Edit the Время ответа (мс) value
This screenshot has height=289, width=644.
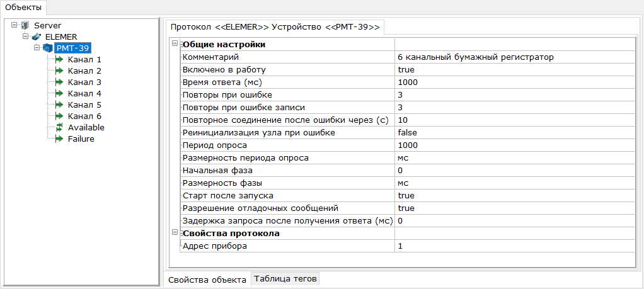(x=516, y=82)
